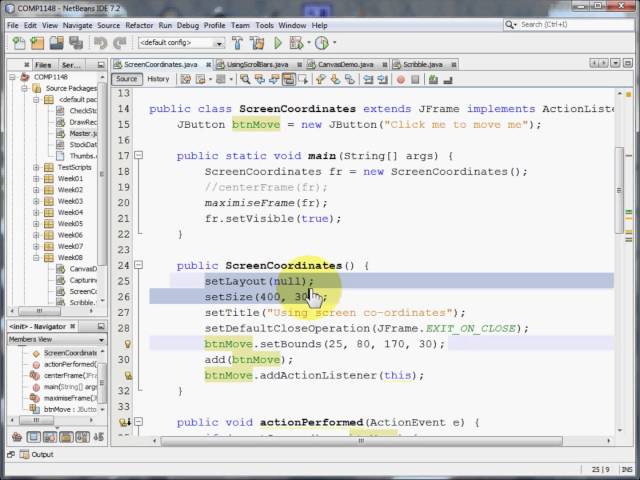Viewport: 640px width, 480px height.
Task: Click the Shift Line Left icon
Action: (368, 79)
